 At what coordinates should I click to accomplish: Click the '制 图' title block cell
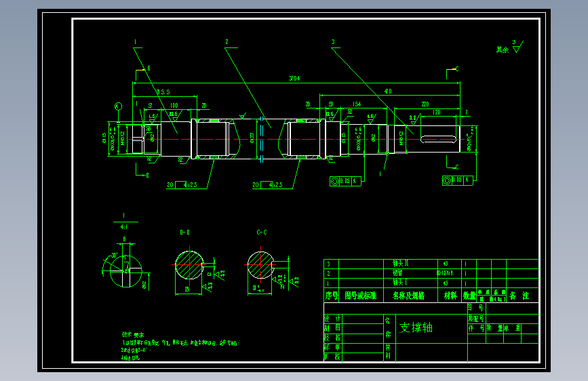[x=332, y=328]
